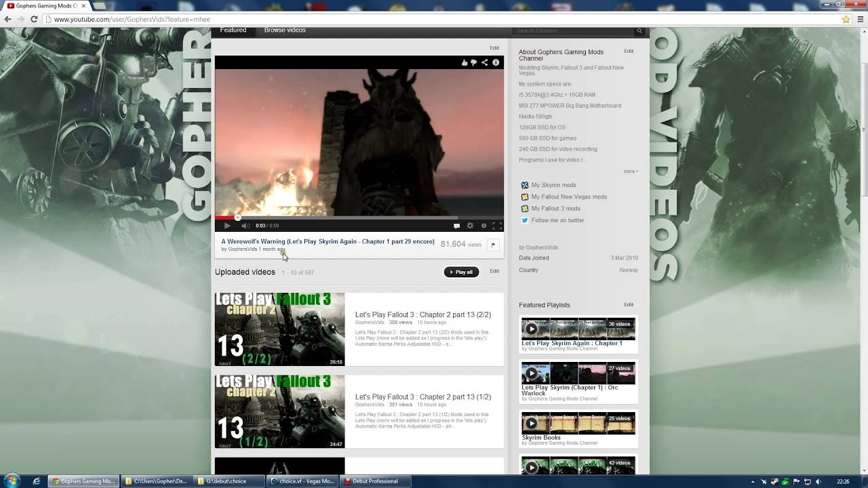Close the Gophers Gaming Mods tab
This screenshot has height=488, width=868.
pos(83,5)
